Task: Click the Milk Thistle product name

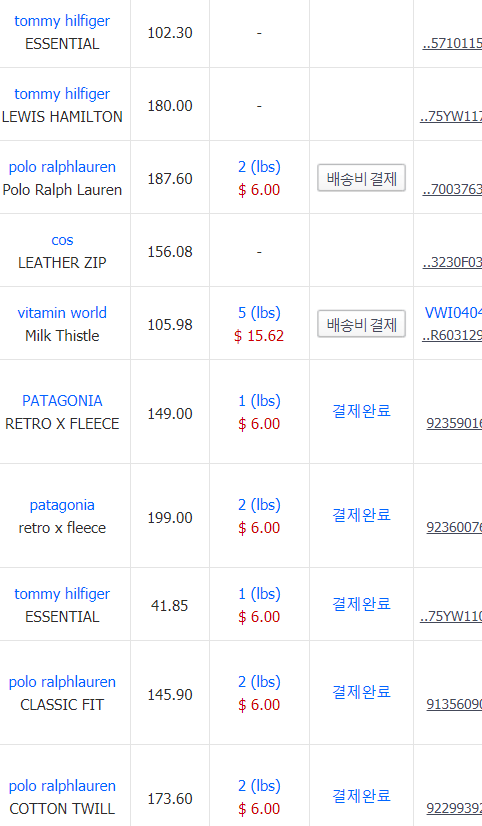Action: pyautogui.click(x=62, y=336)
